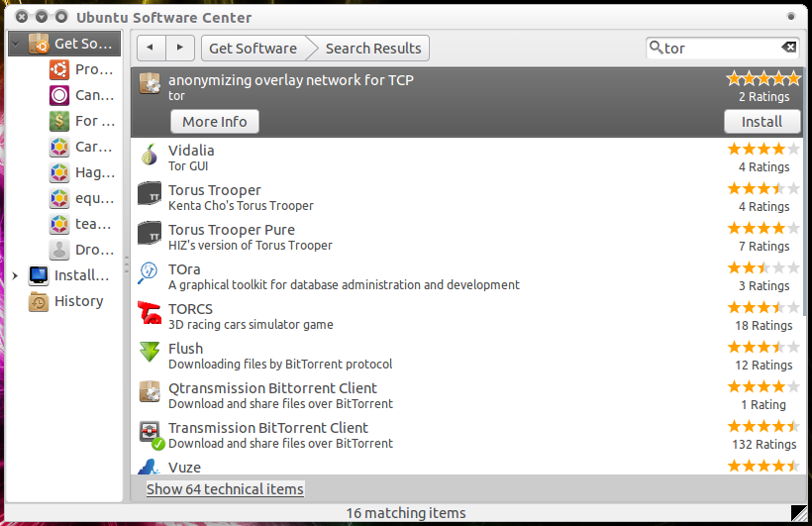Image resolution: width=812 pixels, height=526 pixels.
Task: Go forward with the right arrow button
Action: (179, 49)
